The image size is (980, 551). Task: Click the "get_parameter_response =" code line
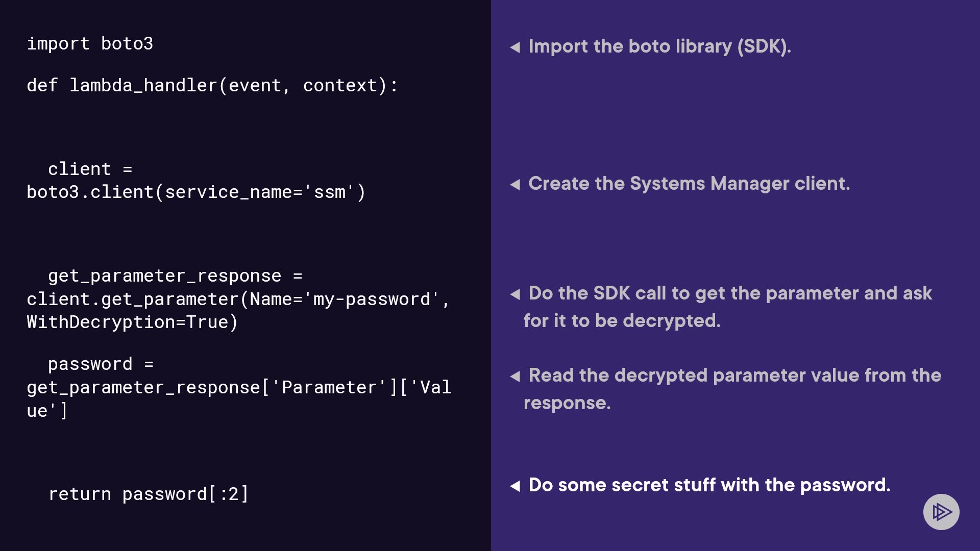[x=175, y=276]
